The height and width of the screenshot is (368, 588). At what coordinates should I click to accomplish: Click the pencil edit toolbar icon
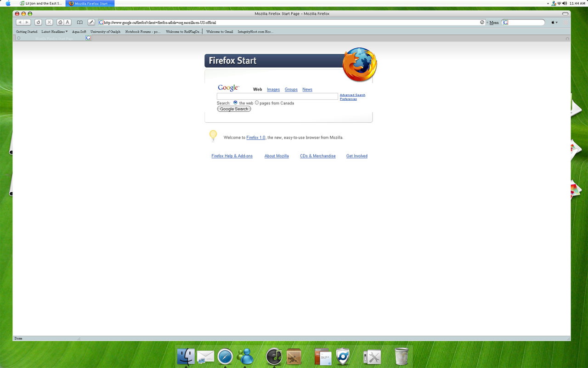pyautogui.click(x=91, y=22)
